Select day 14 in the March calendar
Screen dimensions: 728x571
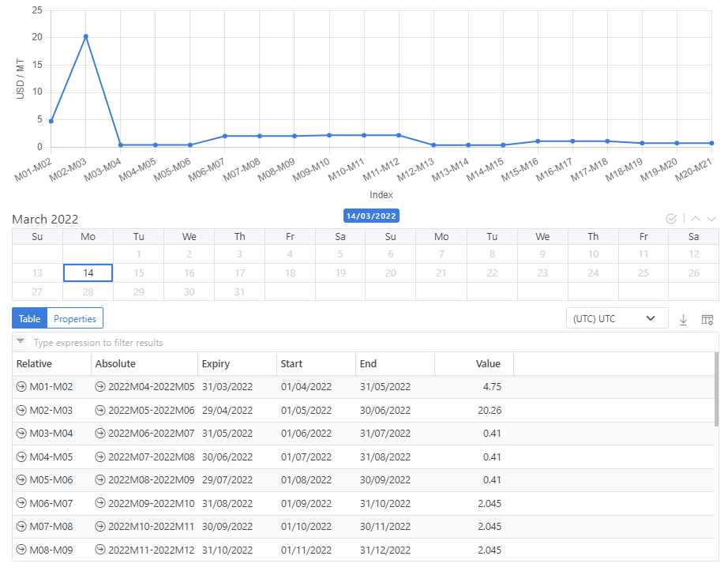(88, 273)
